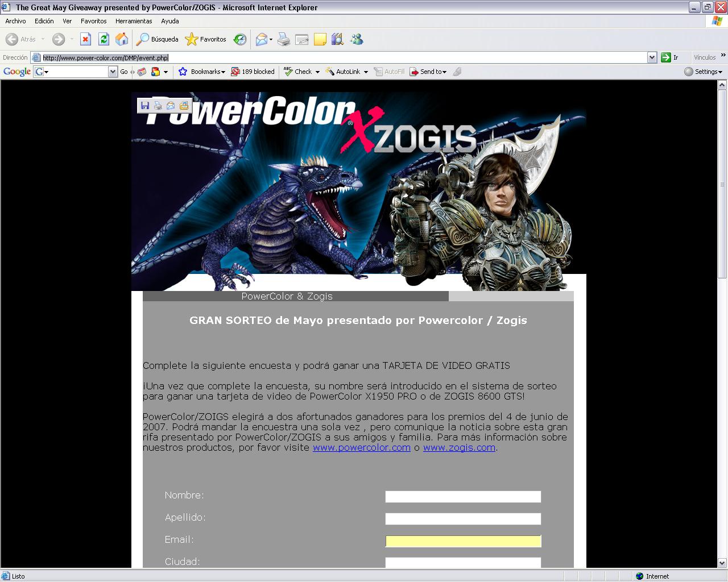Click the Bookmarks blue star icon

(183, 72)
